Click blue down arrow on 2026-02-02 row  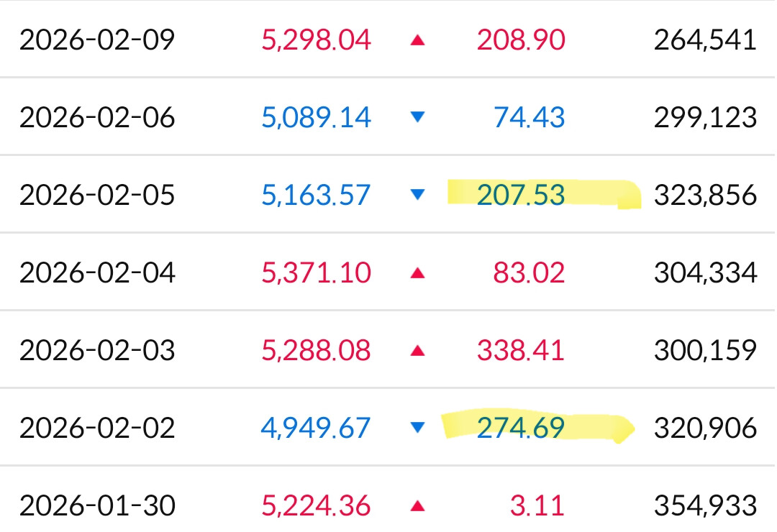coord(417,428)
